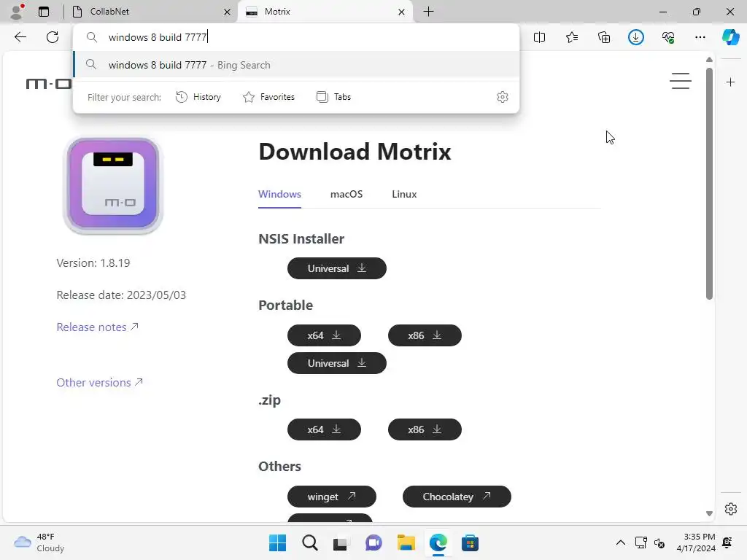747x560 pixels.
Task: Filter search by Favorites
Action: (x=268, y=97)
